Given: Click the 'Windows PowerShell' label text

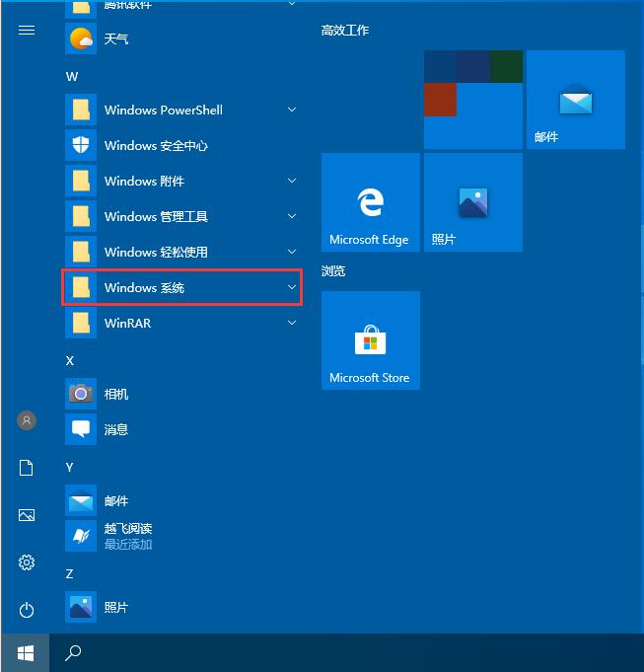Looking at the screenshot, I should click(164, 111).
